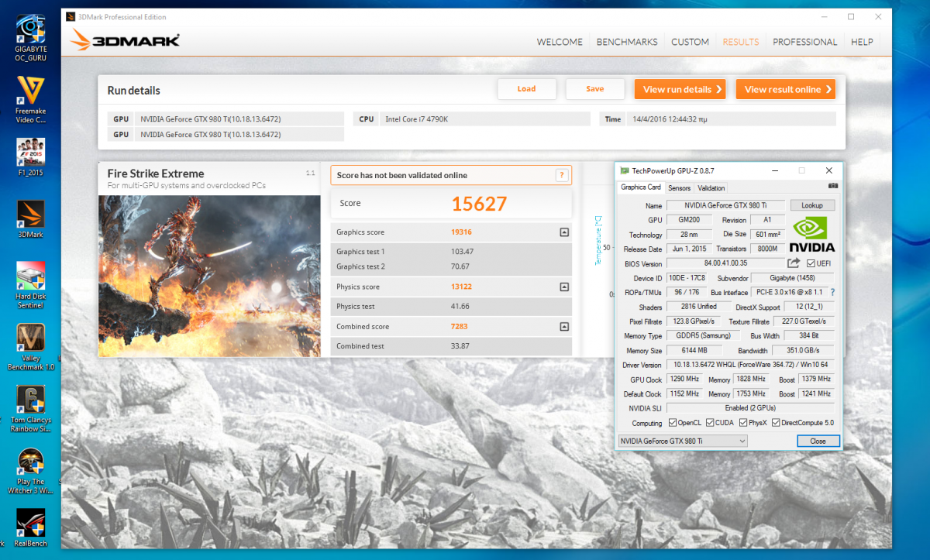The width and height of the screenshot is (930, 560).
Task: Toggle the DirectCompute 5.0 checkbox
Action: [776, 423]
